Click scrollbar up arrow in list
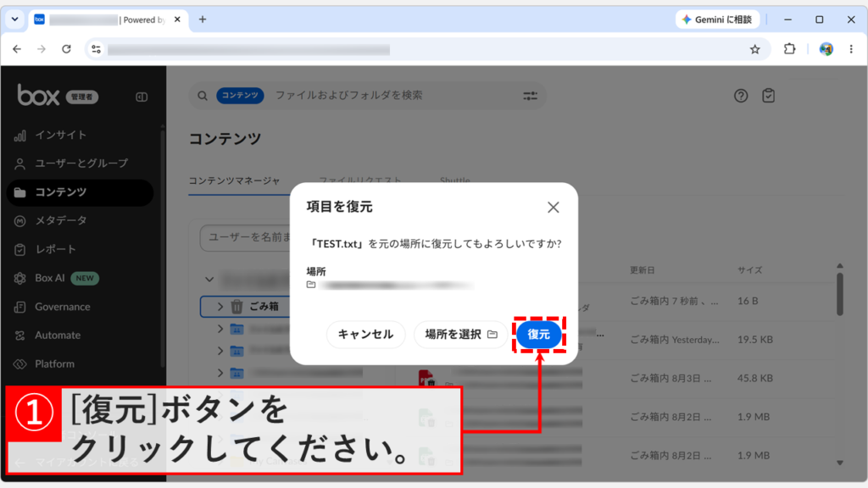Image resolution: width=868 pixels, height=488 pixels. coord(840,266)
